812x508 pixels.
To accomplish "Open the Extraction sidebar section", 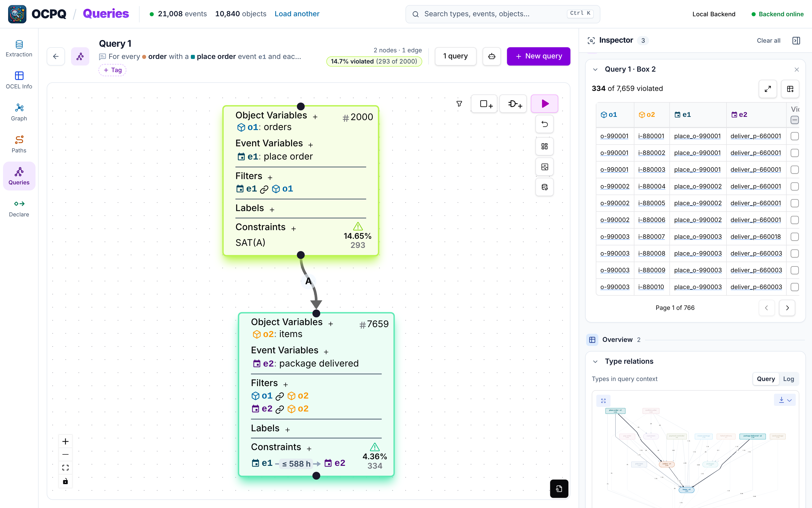I will tap(19, 48).
